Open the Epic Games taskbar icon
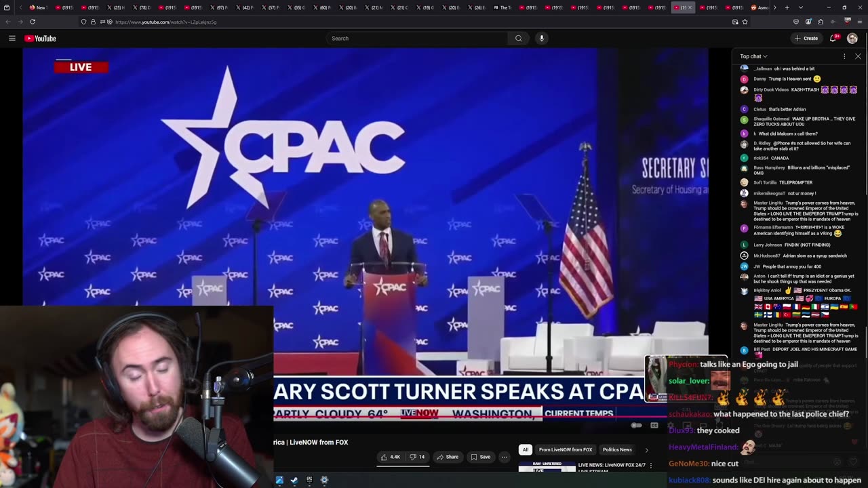The height and width of the screenshot is (488, 868). click(309, 480)
